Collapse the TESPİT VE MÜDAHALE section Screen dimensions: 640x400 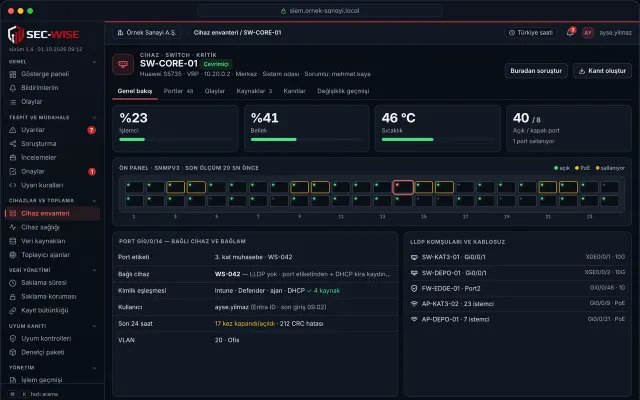point(94,118)
